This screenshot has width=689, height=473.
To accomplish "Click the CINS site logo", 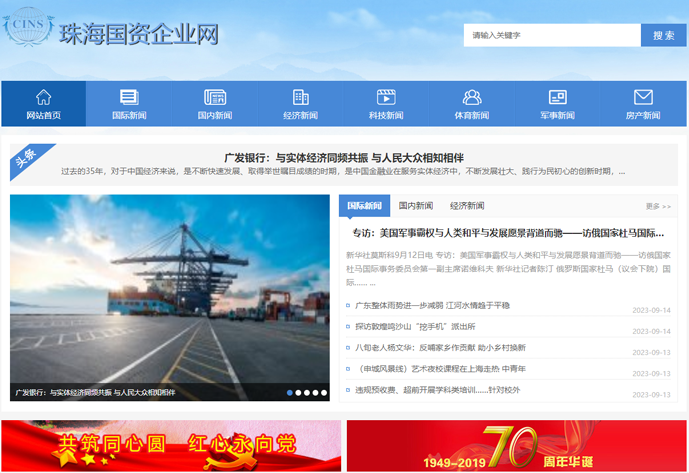I will point(27,29).
